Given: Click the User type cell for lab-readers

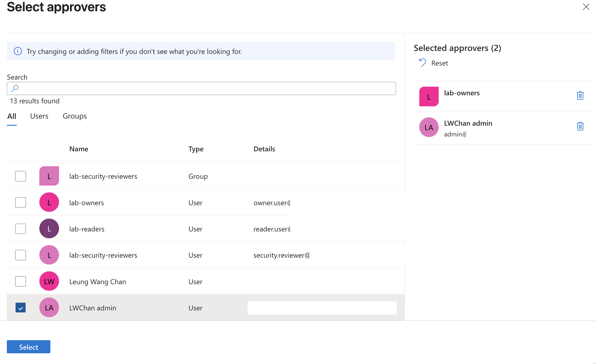Looking at the screenshot, I should pyautogui.click(x=195, y=229).
